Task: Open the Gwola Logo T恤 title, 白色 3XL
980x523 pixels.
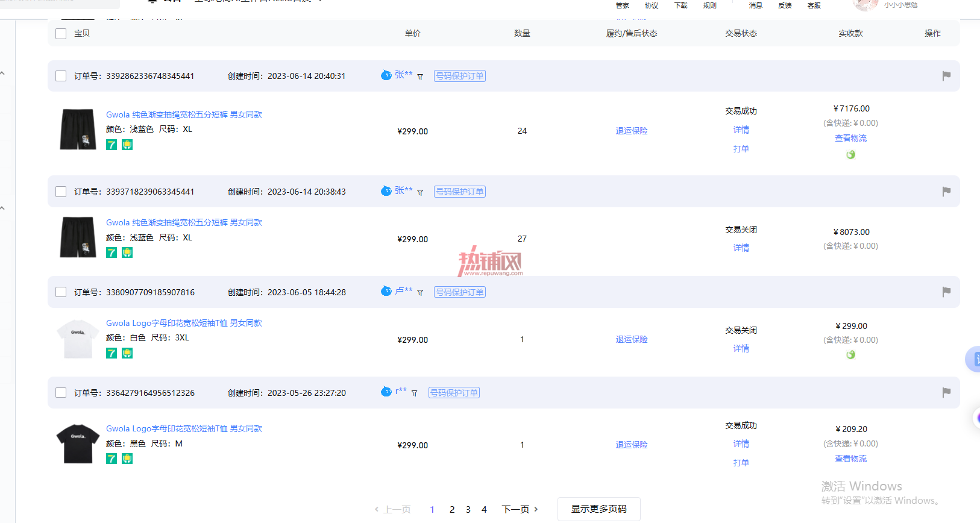Action: coord(184,323)
